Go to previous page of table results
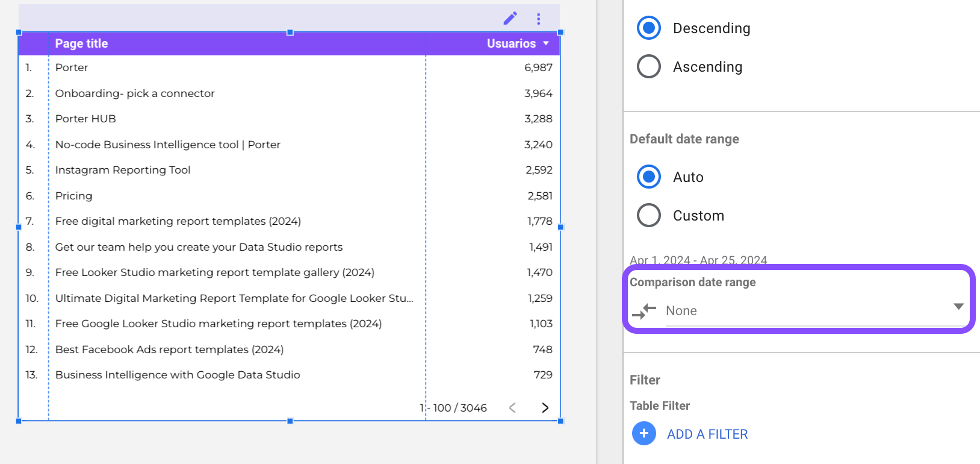The height and width of the screenshot is (464, 980). (x=512, y=408)
